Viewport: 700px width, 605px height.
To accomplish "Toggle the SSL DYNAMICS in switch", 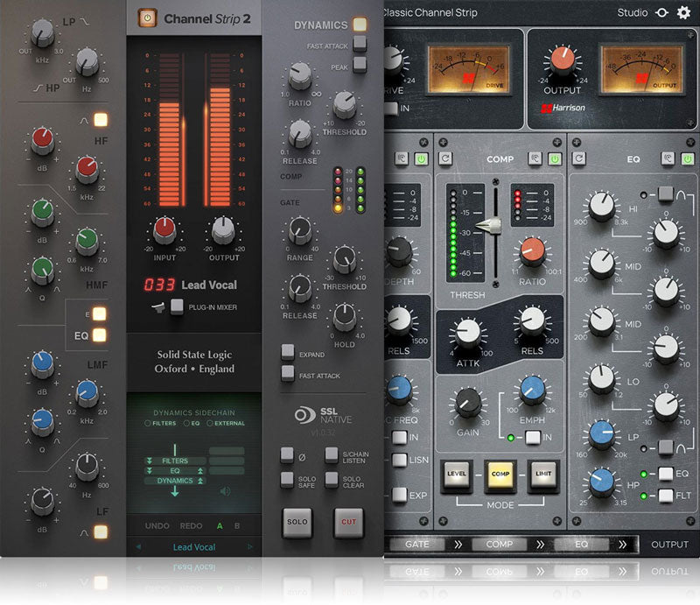I will coord(360,25).
